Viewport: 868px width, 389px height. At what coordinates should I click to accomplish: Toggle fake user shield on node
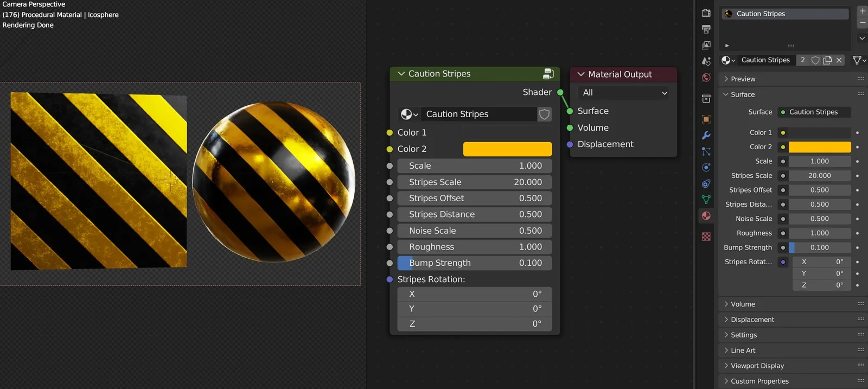(544, 114)
